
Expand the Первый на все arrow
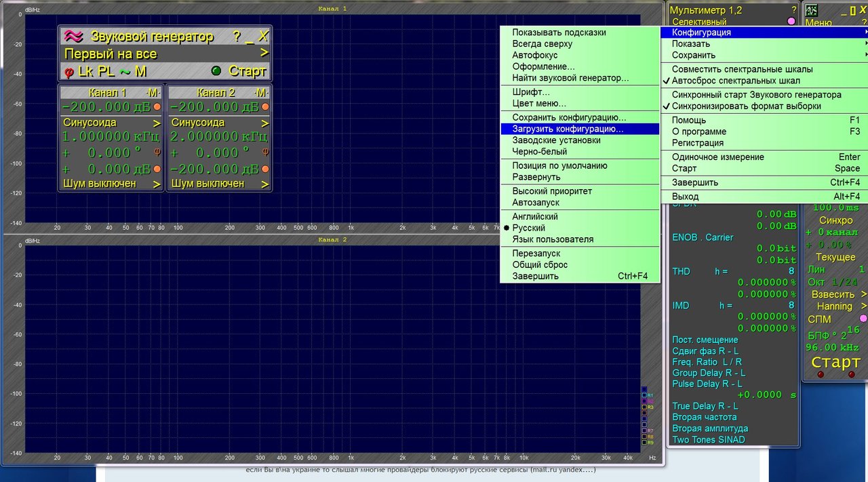click(264, 54)
